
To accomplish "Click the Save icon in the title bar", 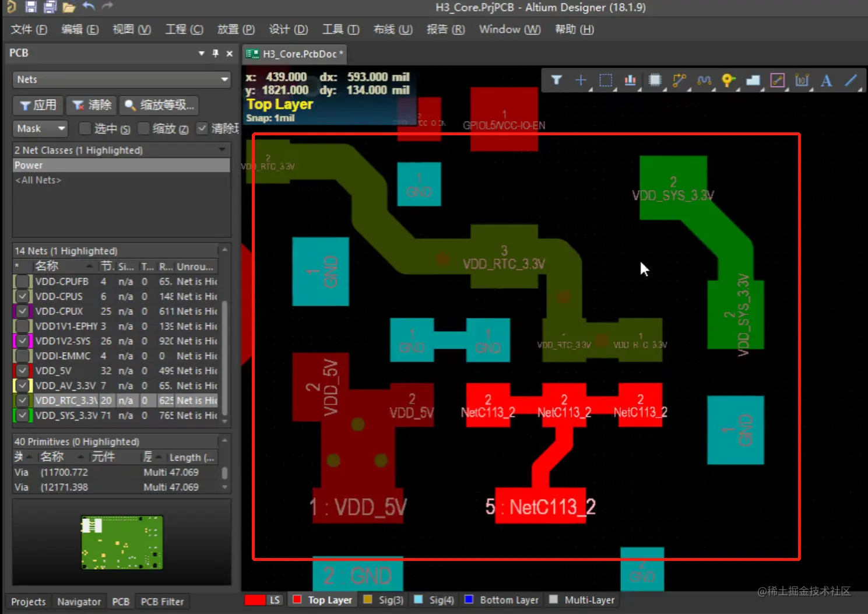I will (x=31, y=7).
